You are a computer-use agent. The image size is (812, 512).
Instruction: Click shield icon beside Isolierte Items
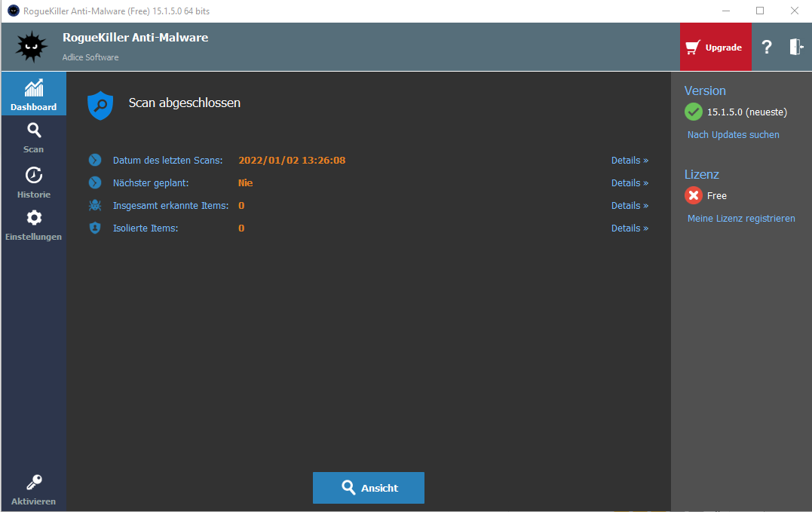(95, 228)
